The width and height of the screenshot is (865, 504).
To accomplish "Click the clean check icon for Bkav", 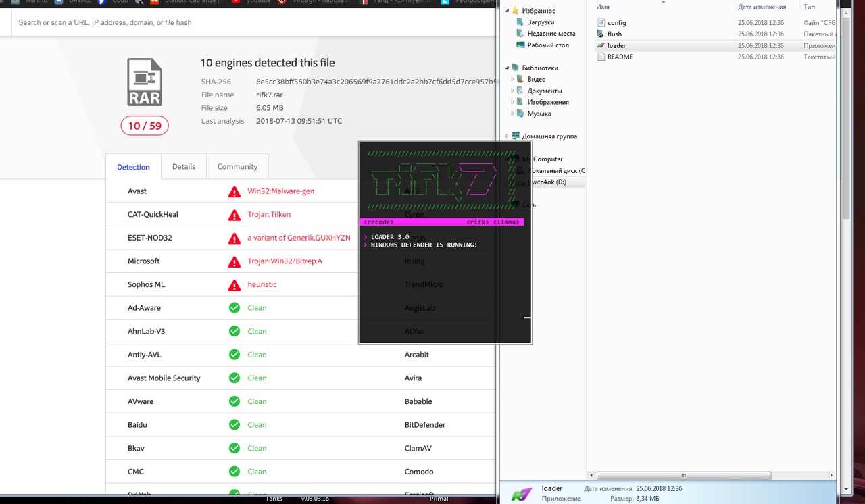I will click(234, 448).
